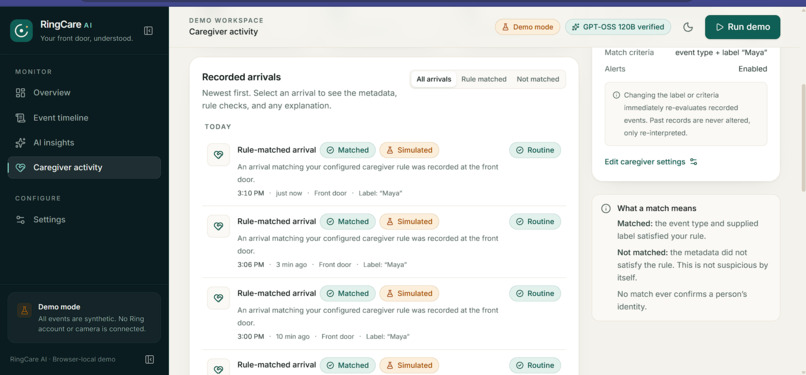
Task: Open Settings from the Configure section
Action: click(x=84, y=220)
